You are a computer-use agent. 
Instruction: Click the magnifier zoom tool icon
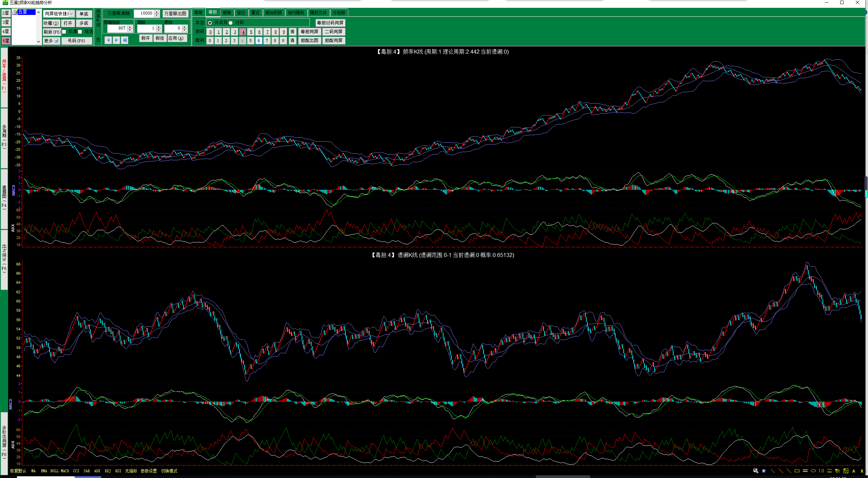point(755,471)
